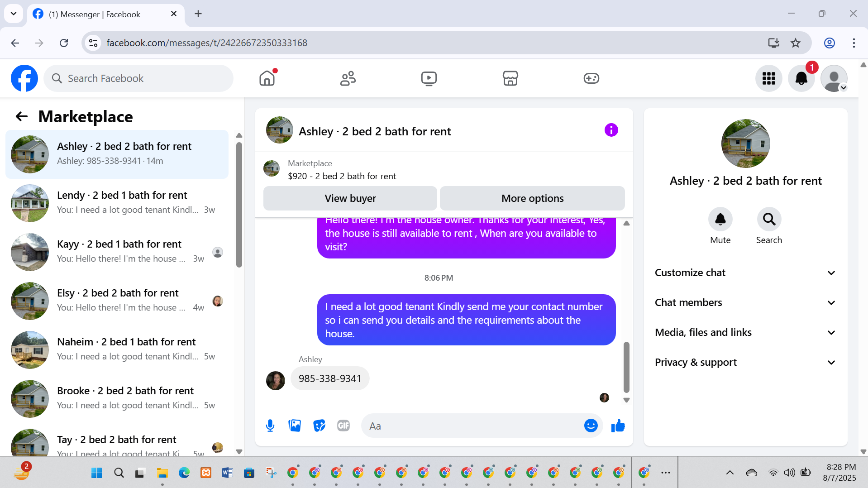This screenshot has width=868, height=488.
Task: Click the back arrow beside Marketplace
Action: pyautogui.click(x=22, y=117)
